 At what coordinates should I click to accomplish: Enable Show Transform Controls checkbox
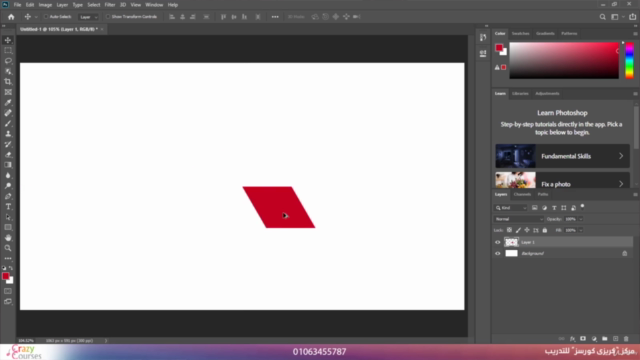pyautogui.click(x=108, y=17)
